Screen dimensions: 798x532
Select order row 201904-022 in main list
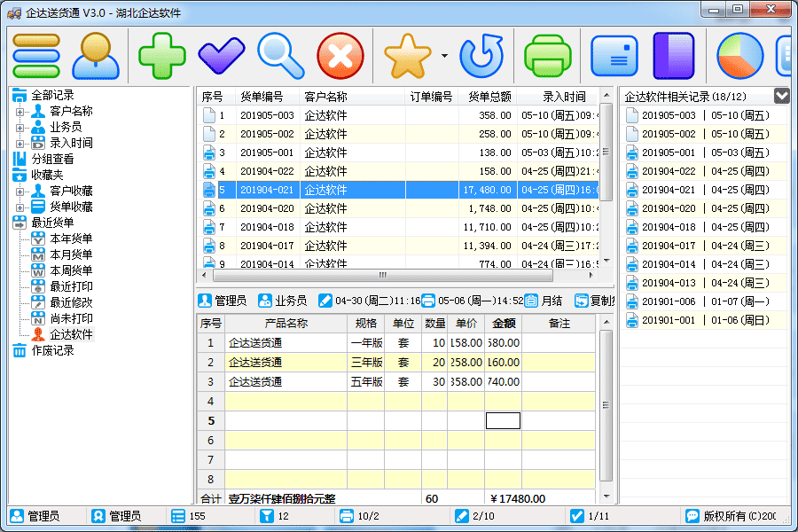[x=398, y=171]
